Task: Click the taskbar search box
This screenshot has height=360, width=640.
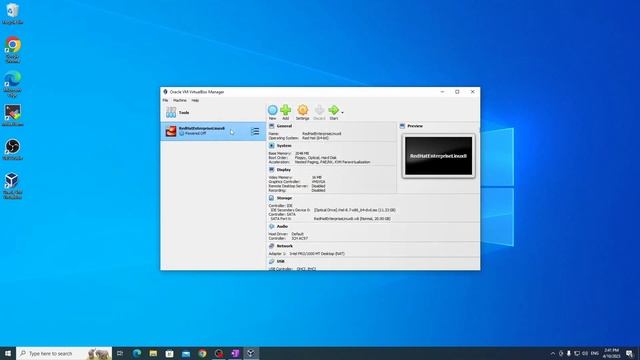Action: click(64, 353)
